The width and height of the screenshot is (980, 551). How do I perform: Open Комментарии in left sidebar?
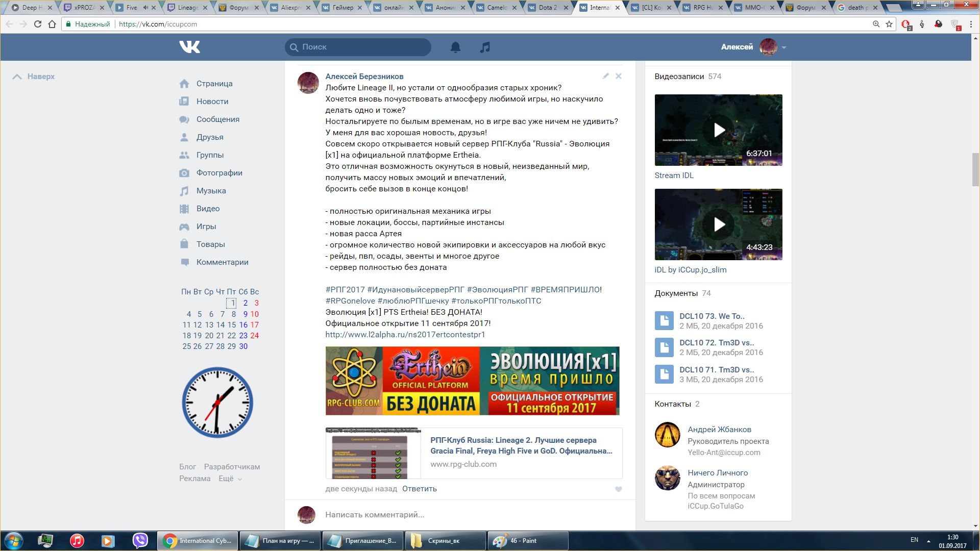[x=223, y=262]
